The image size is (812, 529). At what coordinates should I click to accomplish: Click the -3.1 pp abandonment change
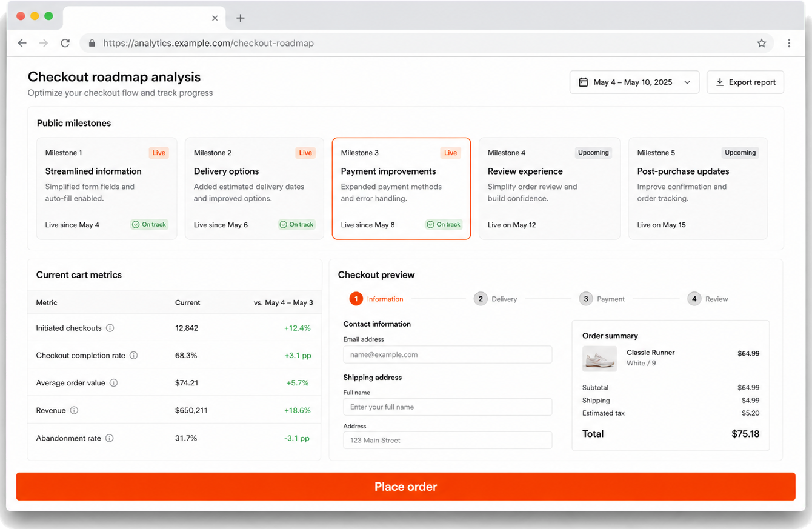click(x=297, y=438)
